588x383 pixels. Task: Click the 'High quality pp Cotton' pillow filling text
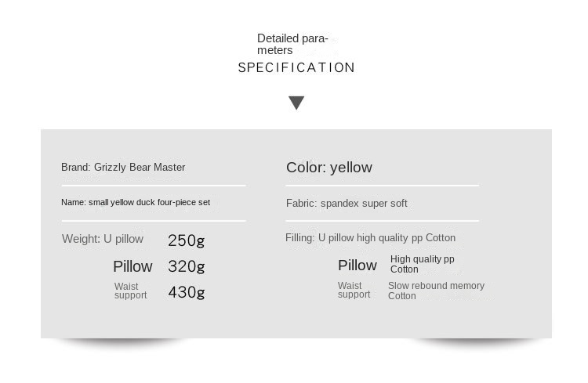point(422,264)
